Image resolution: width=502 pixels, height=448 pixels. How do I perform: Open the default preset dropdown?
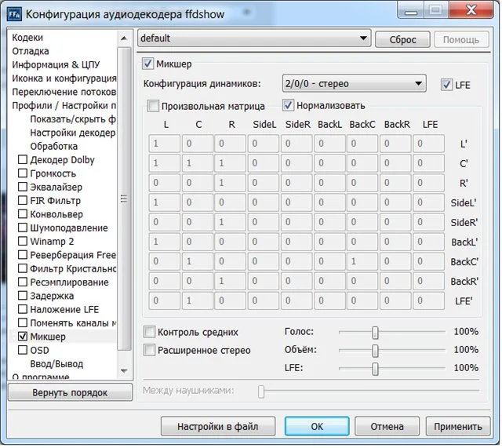click(255, 38)
